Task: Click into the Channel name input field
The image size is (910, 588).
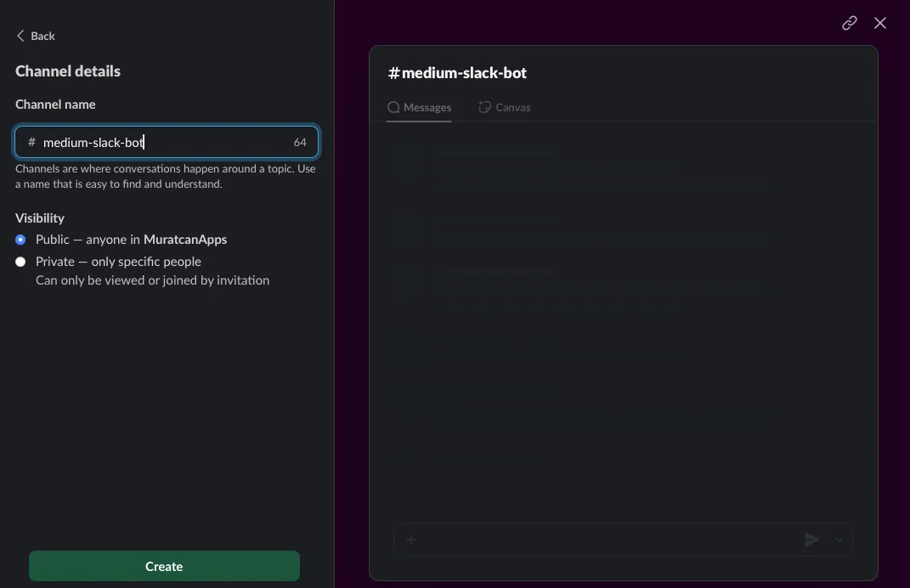Action: [167, 142]
